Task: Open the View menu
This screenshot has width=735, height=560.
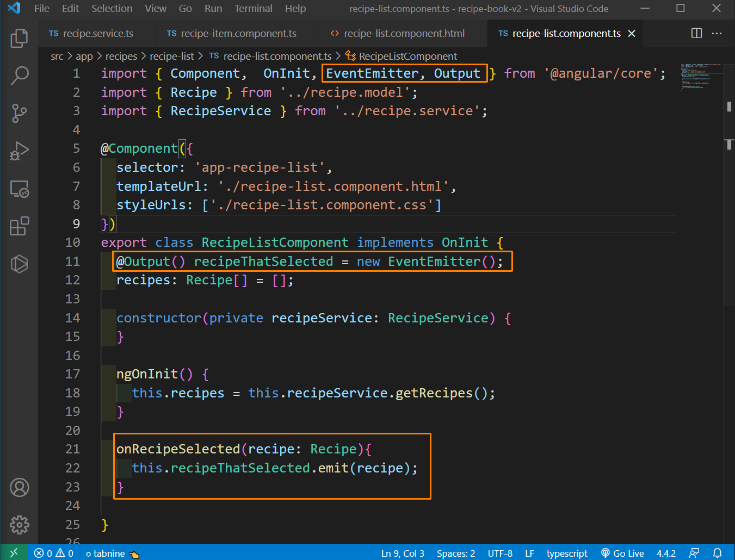Action: (x=156, y=9)
